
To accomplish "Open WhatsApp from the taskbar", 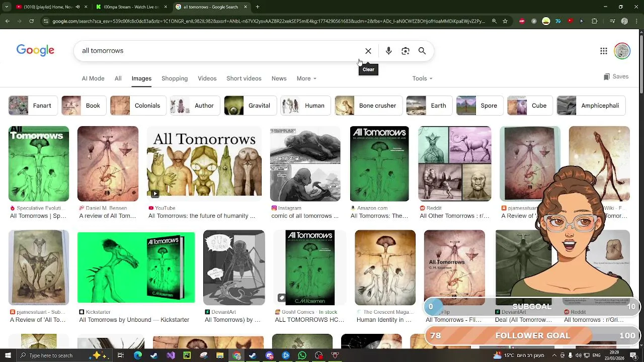I will [x=302, y=355].
